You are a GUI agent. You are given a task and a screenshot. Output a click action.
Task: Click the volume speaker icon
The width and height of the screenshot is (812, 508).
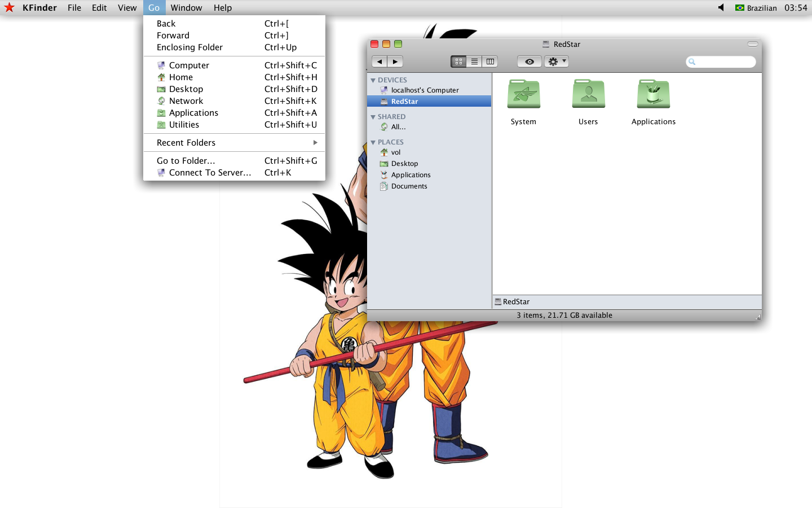click(721, 7)
